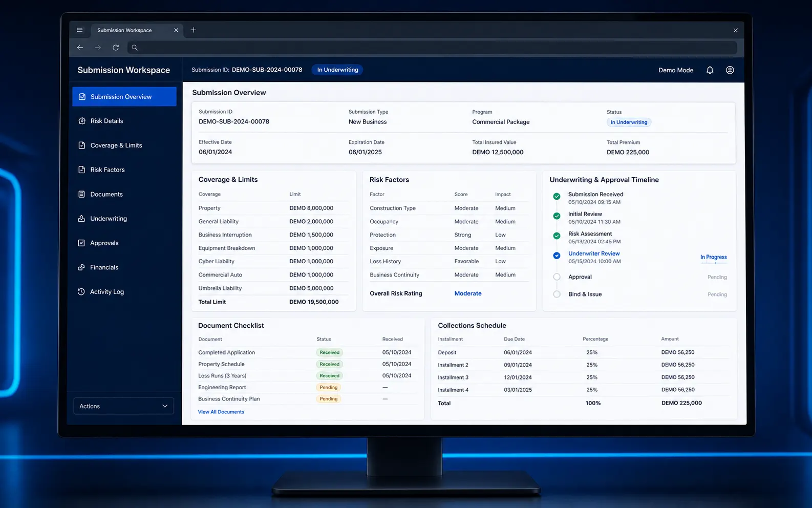Click the browser back arrow

pos(80,48)
